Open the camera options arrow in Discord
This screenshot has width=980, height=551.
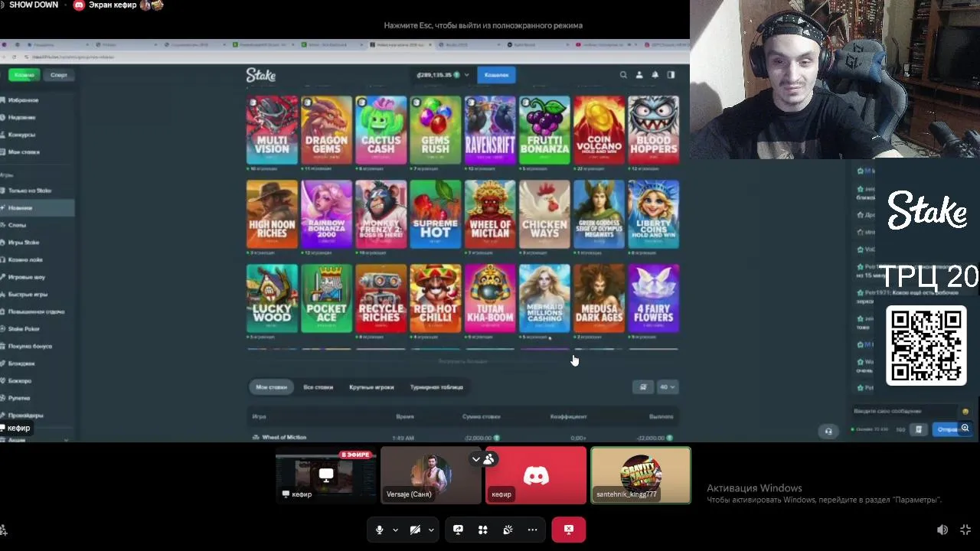(431, 530)
